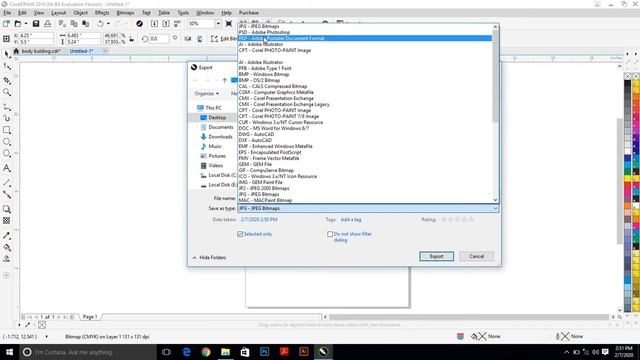
Task: Select the Page 1 tab
Action: coord(90,317)
